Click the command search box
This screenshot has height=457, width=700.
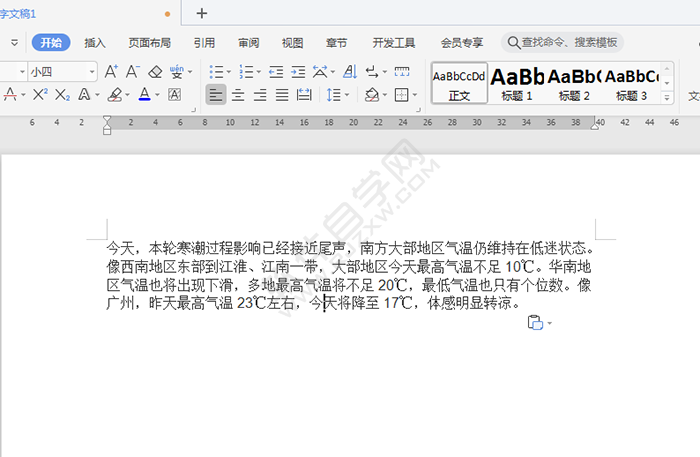[562, 42]
